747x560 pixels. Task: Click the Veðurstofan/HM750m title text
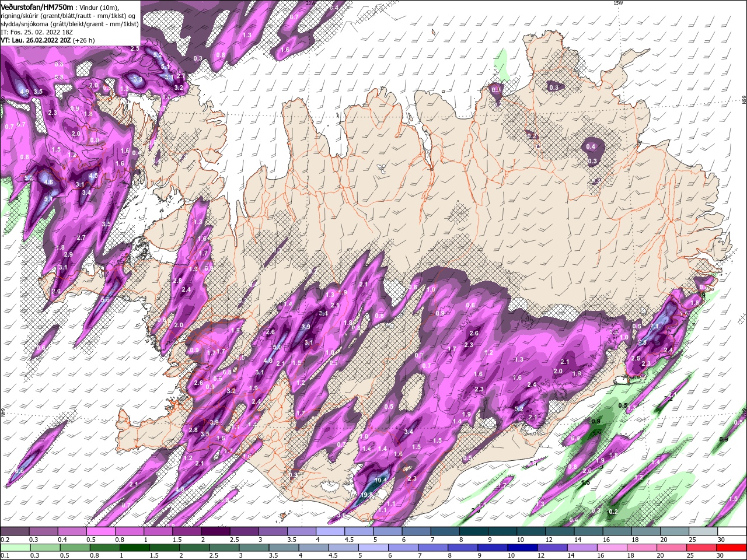point(37,6)
